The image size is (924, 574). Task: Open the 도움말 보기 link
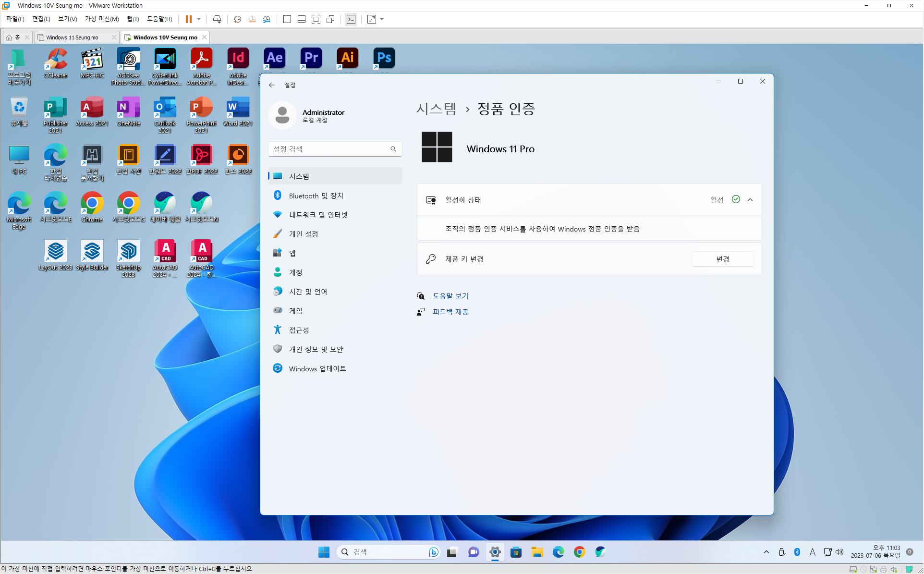click(x=450, y=296)
